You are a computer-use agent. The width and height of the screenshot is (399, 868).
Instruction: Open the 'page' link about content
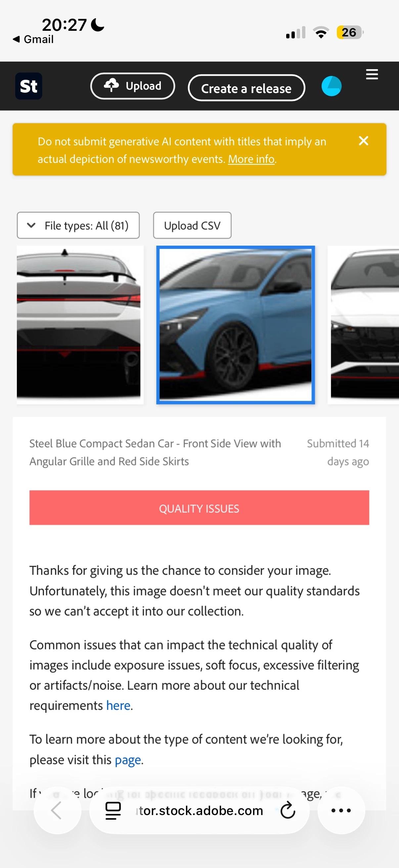pyautogui.click(x=128, y=759)
